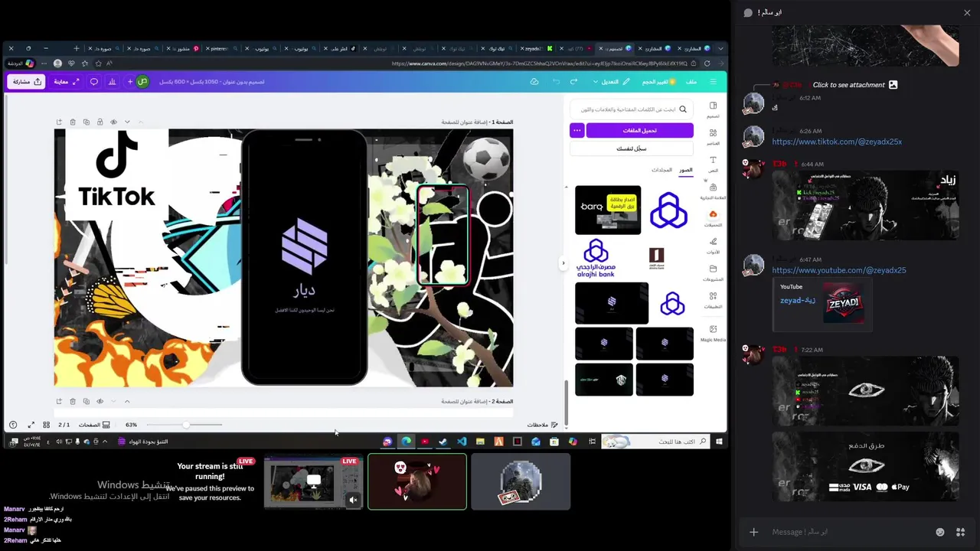Delete page 2 with the trash icon
The height and width of the screenshot is (551, 980).
73,401
